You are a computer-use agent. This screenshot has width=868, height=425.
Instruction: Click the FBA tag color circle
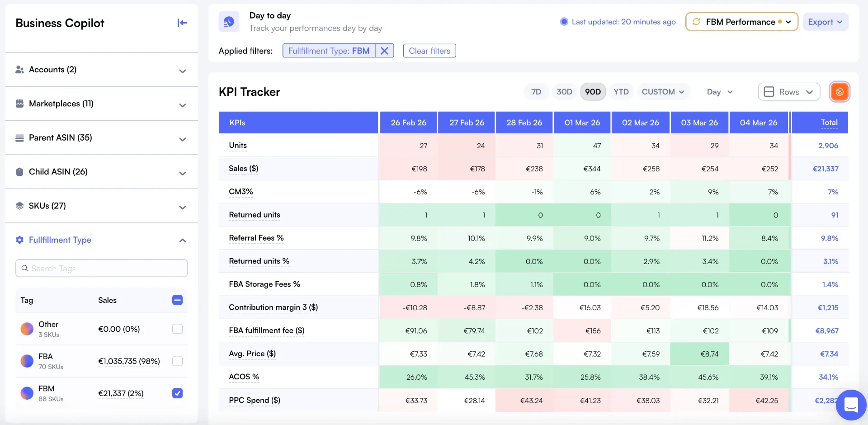27,361
